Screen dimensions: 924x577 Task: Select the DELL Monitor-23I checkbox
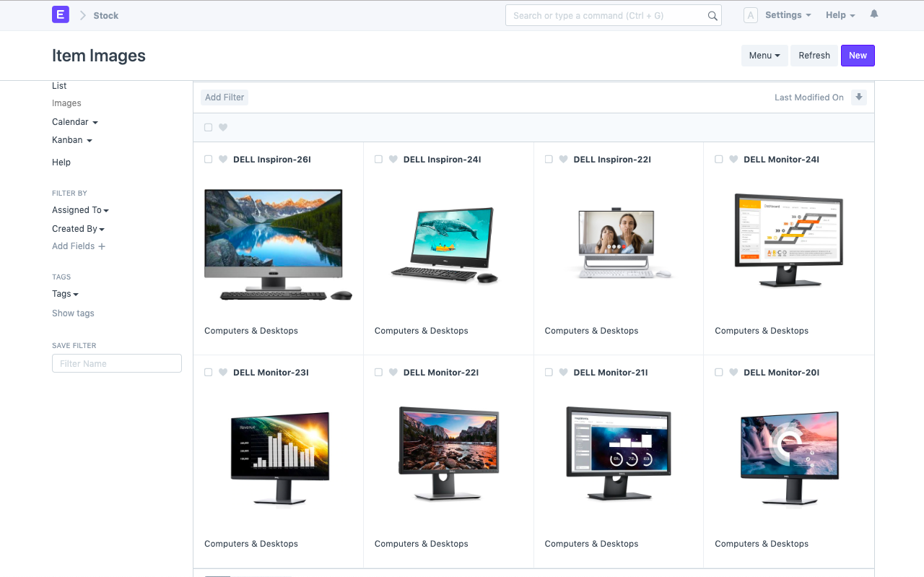pyautogui.click(x=209, y=373)
